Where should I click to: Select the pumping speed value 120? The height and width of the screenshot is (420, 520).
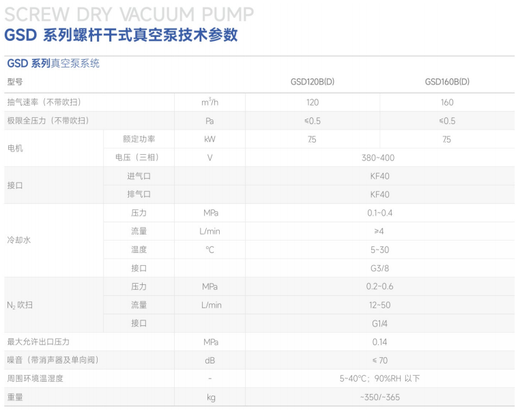[x=313, y=102]
